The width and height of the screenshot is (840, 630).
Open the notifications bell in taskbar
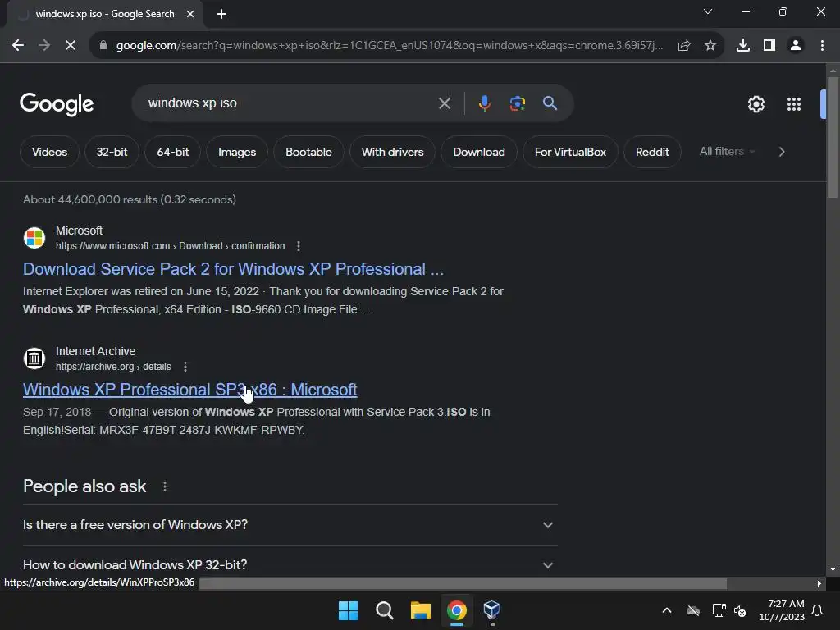[818, 610]
